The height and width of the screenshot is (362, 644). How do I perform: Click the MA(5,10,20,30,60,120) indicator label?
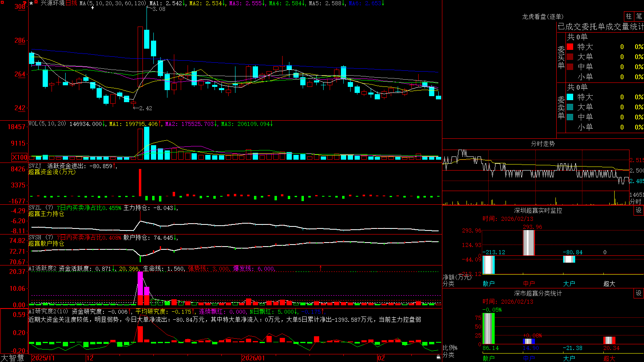click(113, 3)
